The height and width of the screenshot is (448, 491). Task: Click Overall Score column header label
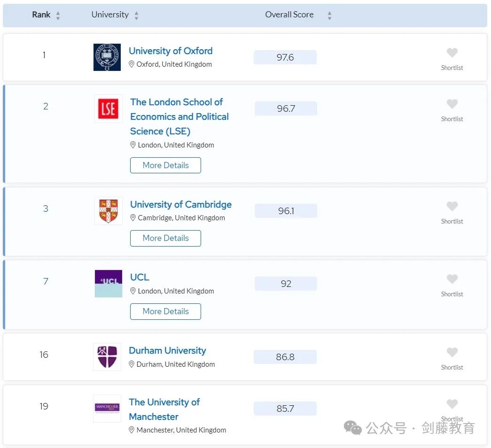click(x=289, y=15)
